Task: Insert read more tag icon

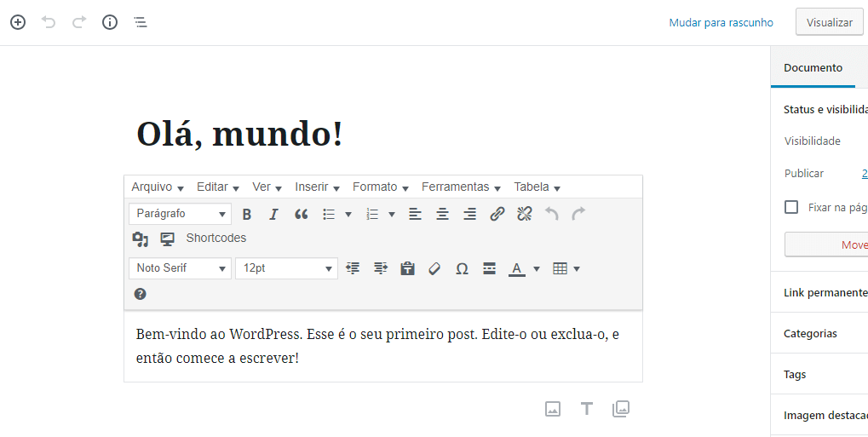Action: [x=489, y=268]
